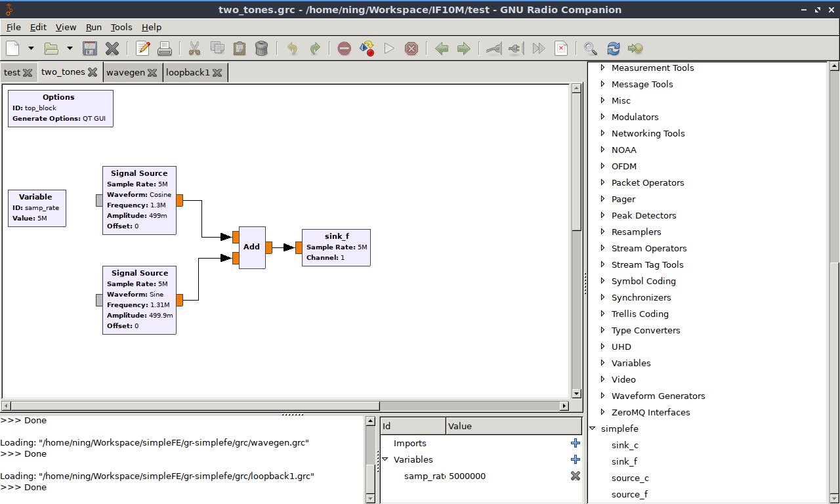Save the flow graph with the floppy icon
The height and width of the screenshot is (504, 840).
click(90, 48)
